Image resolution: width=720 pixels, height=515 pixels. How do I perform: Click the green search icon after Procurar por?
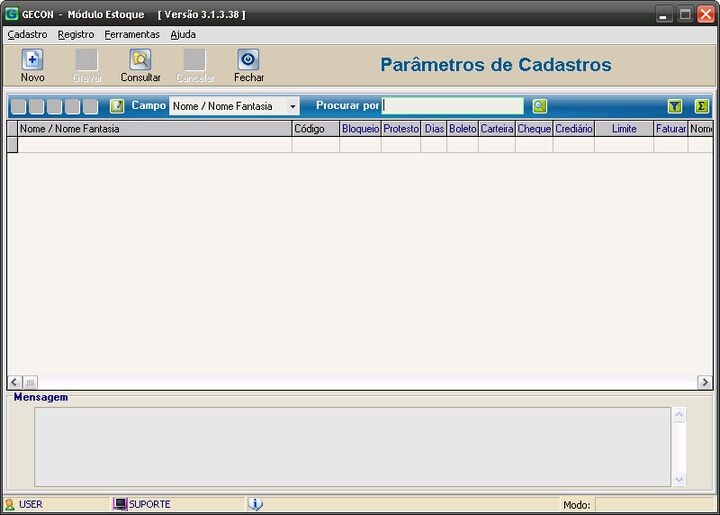point(540,106)
